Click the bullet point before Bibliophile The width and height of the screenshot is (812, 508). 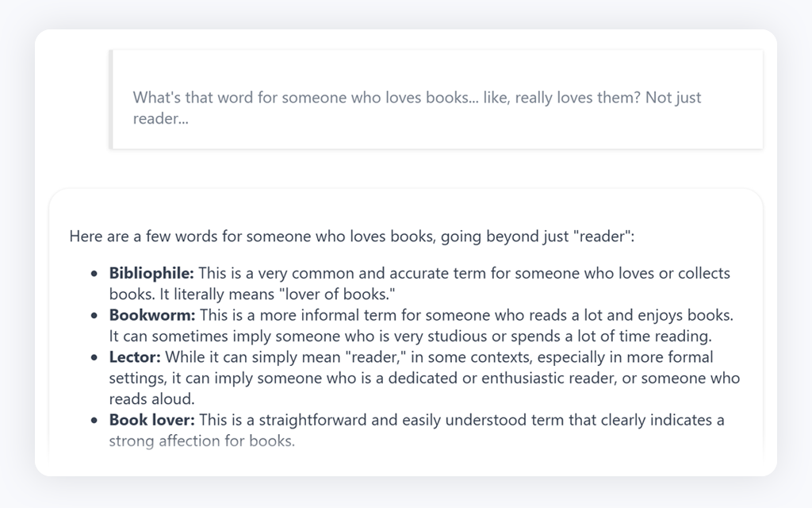point(94,274)
